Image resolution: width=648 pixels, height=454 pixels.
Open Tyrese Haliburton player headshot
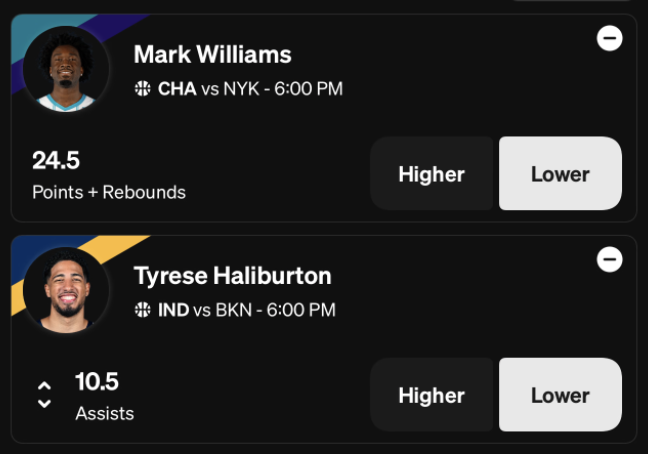66,290
